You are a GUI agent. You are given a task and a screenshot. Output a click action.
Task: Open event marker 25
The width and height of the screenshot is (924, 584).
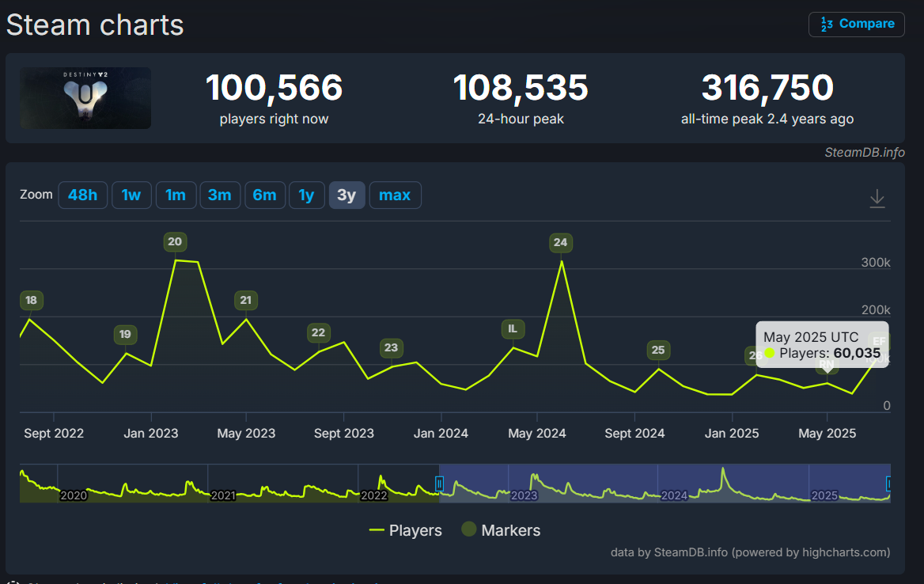pos(658,351)
